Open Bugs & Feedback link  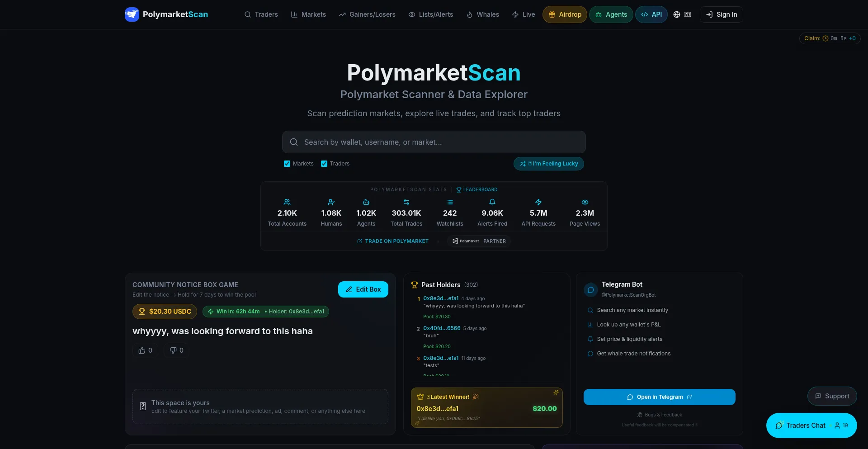tap(660, 415)
